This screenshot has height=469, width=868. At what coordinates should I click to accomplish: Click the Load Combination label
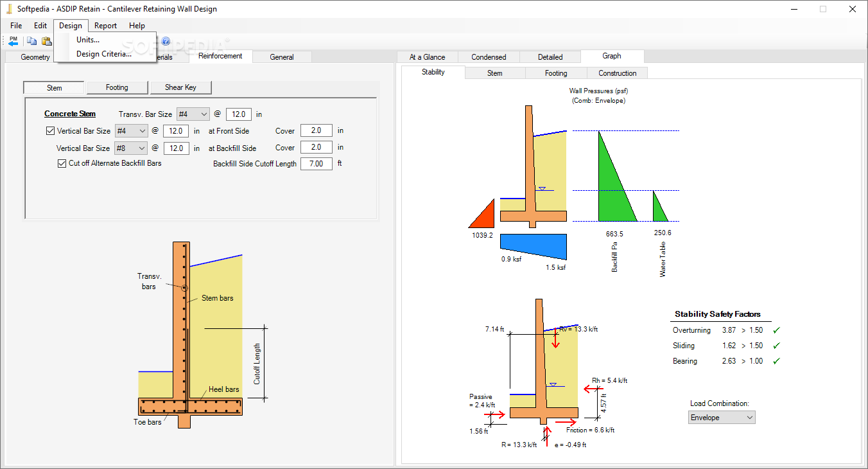click(720, 403)
